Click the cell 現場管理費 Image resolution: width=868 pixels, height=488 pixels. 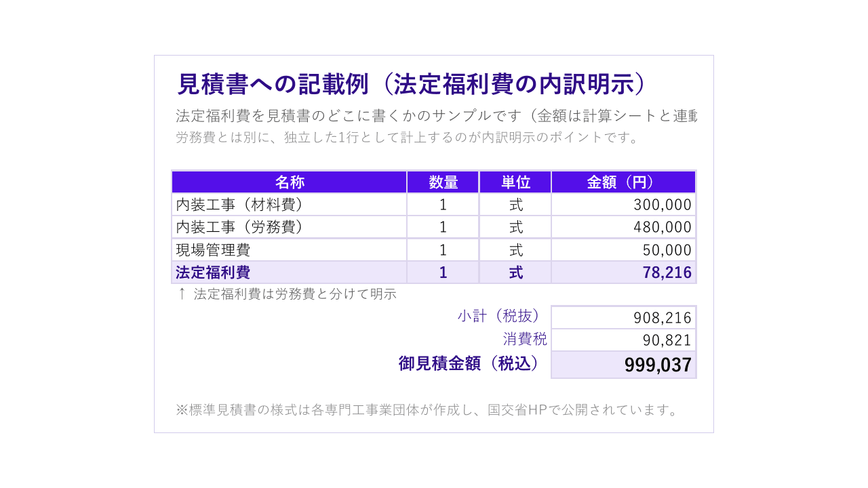click(x=290, y=250)
